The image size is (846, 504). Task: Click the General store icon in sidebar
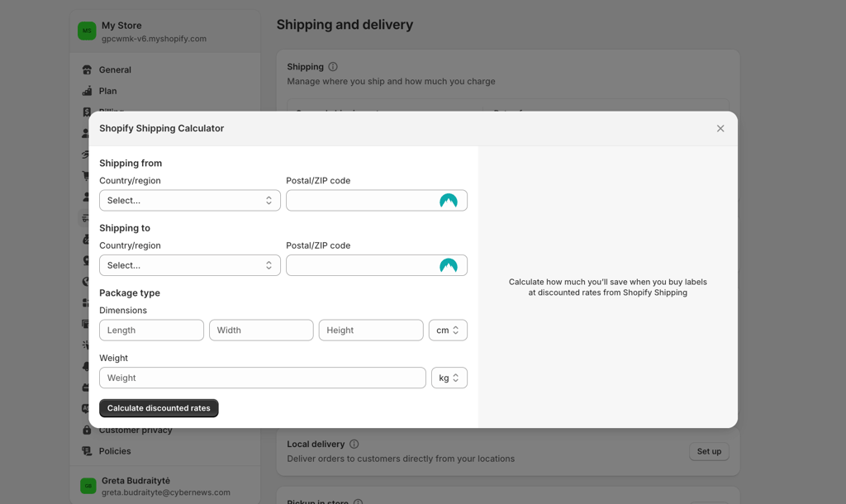(87, 69)
